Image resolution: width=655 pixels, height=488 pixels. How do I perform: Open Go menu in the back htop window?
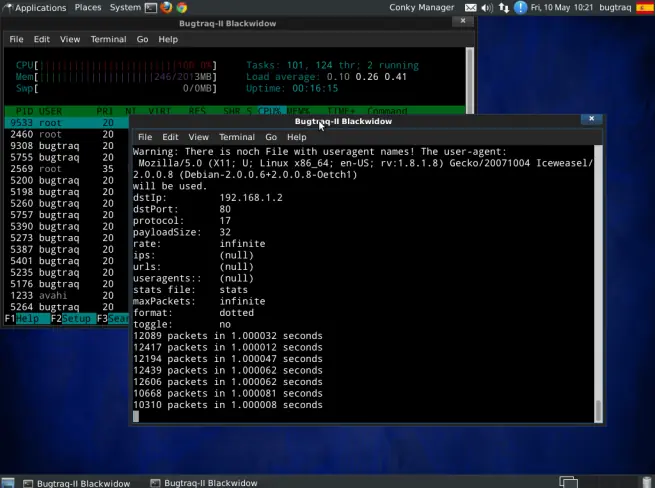pos(142,39)
